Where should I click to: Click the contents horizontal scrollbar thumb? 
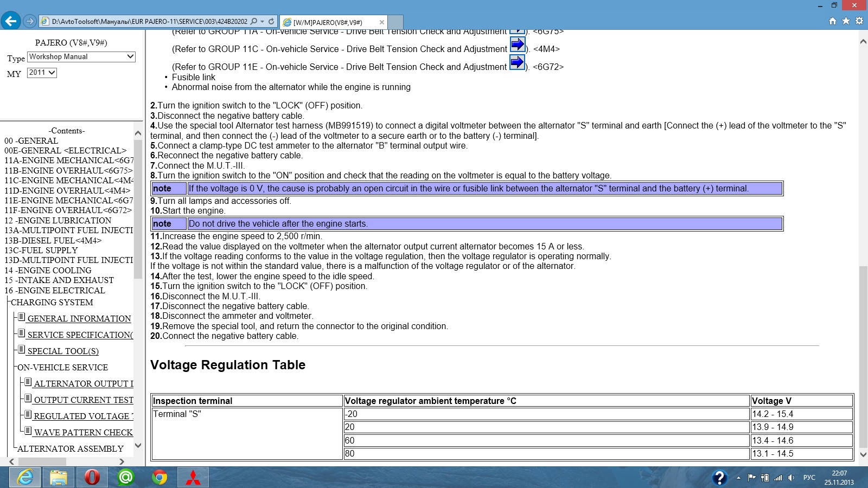(x=42, y=461)
